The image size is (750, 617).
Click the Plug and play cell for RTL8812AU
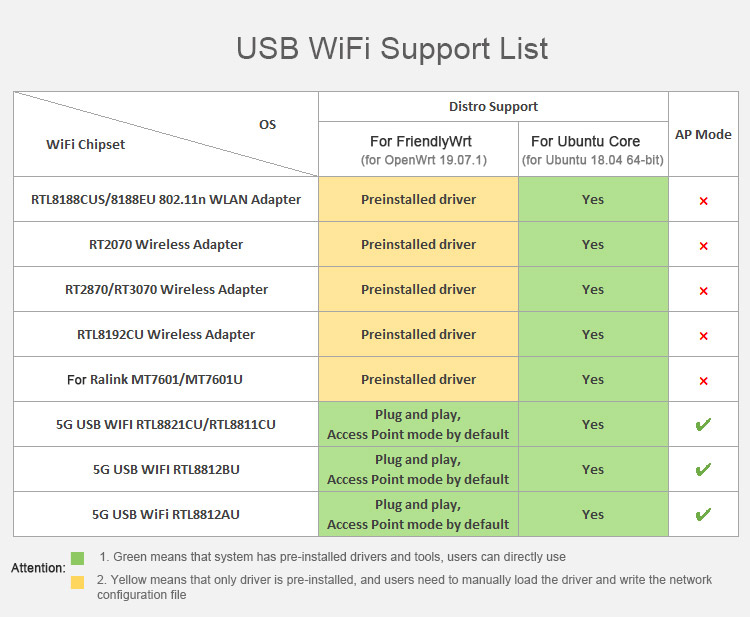tap(418, 514)
